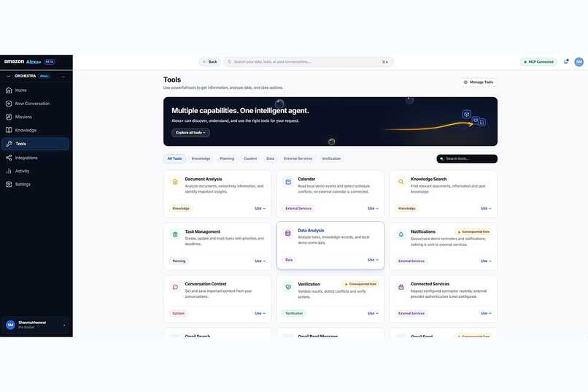Image resolution: width=588 pixels, height=392 pixels.
Task: Click the Consequential Gate badge on Verification
Action: click(x=360, y=285)
